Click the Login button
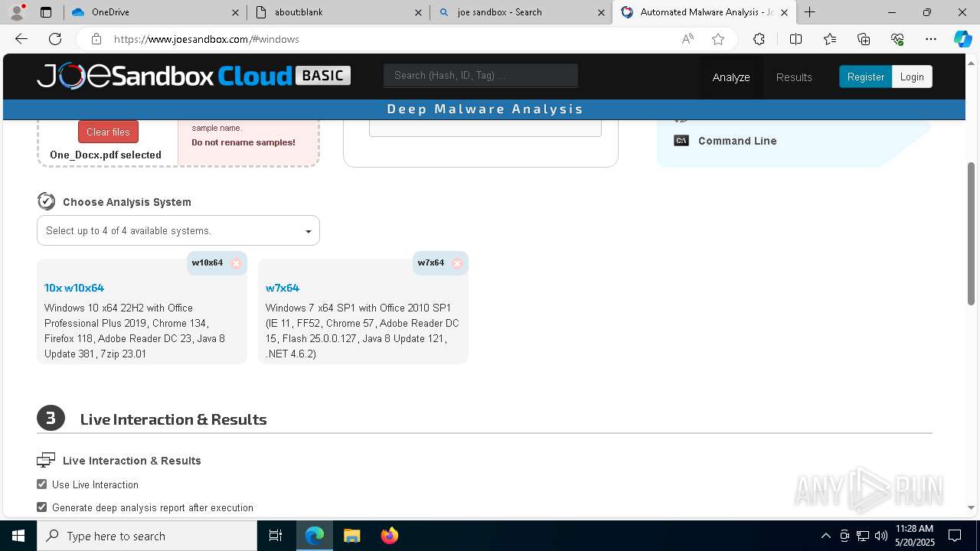 pos(912,77)
